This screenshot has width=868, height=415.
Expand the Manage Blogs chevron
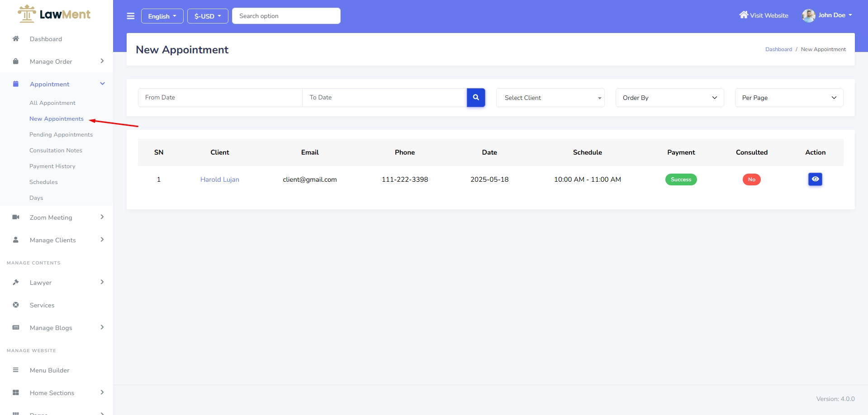click(x=102, y=327)
